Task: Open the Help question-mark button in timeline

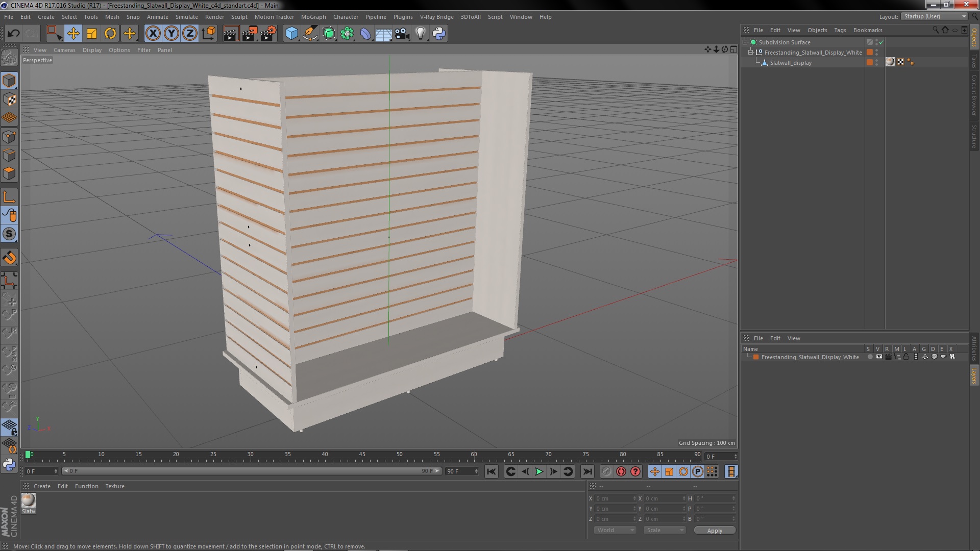Action: 635,472
